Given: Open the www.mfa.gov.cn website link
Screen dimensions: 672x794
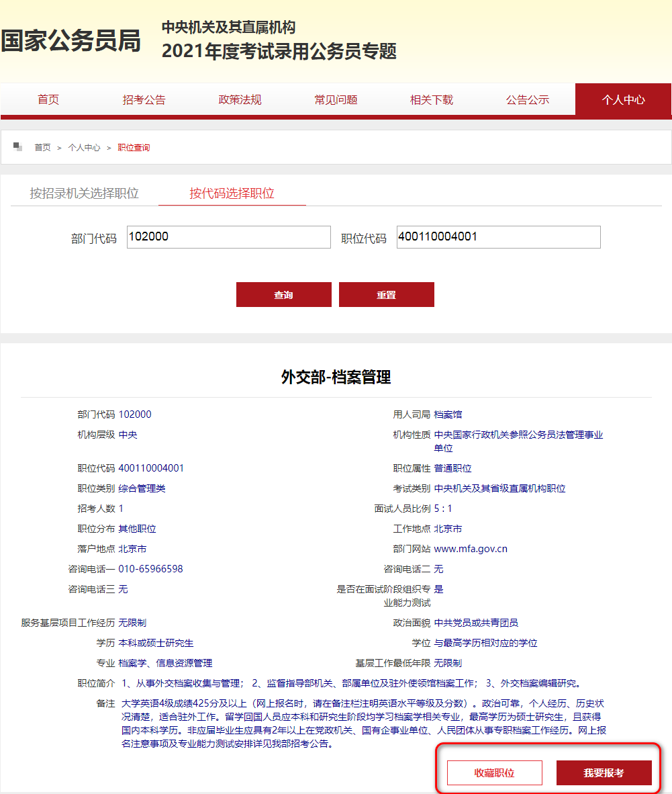Looking at the screenshot, I should pos(471,549).
